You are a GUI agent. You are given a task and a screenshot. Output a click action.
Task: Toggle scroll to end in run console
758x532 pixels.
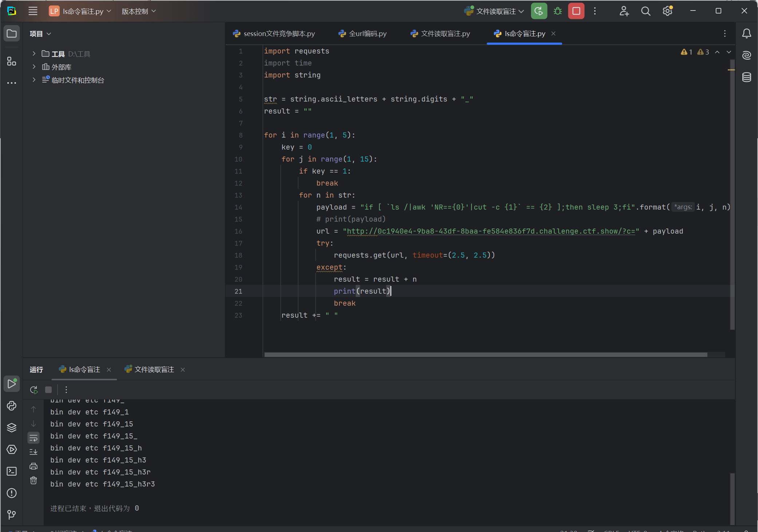click(x=33, y=452)
